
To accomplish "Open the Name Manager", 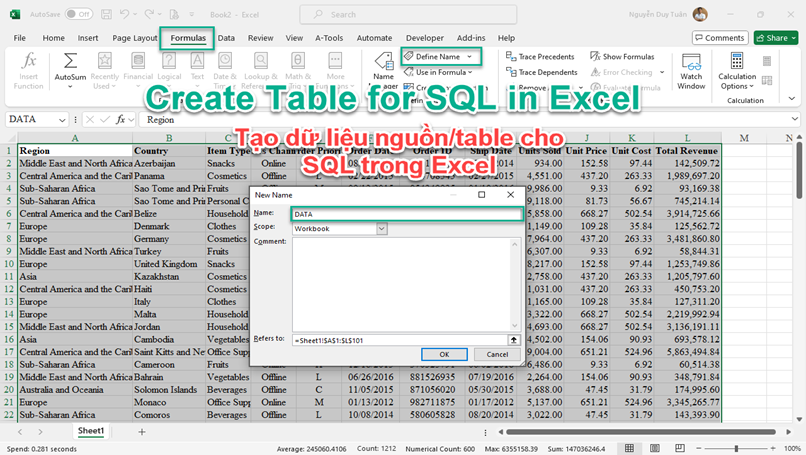I will pyautogui.click(x=383, y=71).
